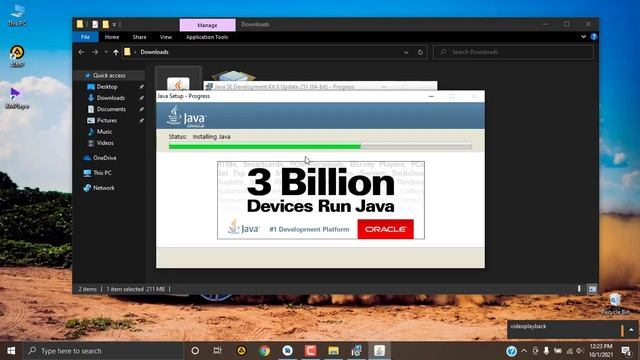This screenshot has height=360, width=640.
Task: Select OneDrive in the navigation pane
Action: pyautogui.click(x=104, y=158)
